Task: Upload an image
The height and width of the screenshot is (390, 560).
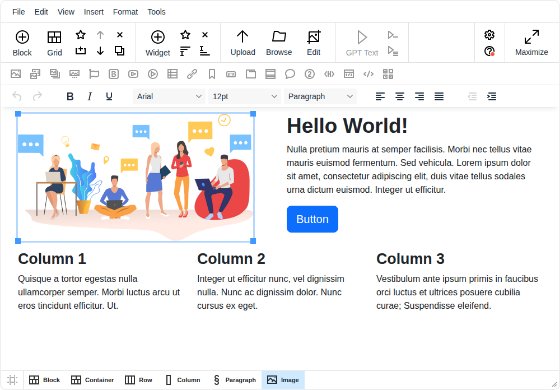Action: [242, 43]
